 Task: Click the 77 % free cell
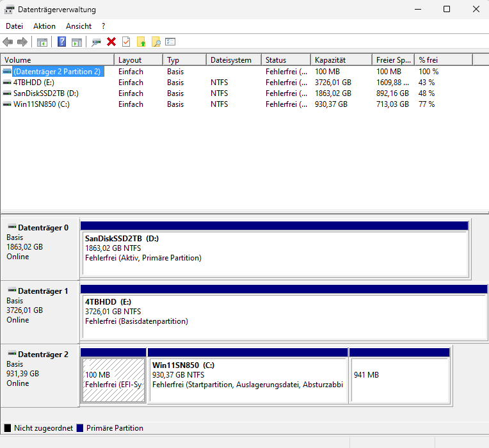[x=427, y=104]
